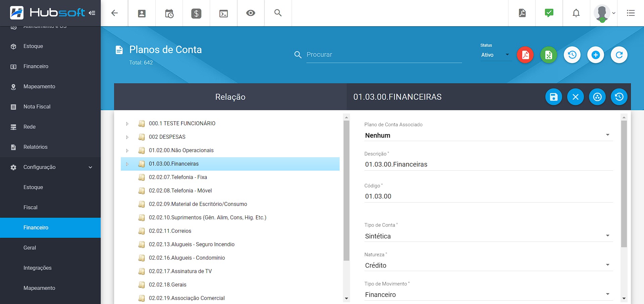Select 02.02.11.Correios row
Image resolution: width=644 pixels, height=304 pixels.
230,231
